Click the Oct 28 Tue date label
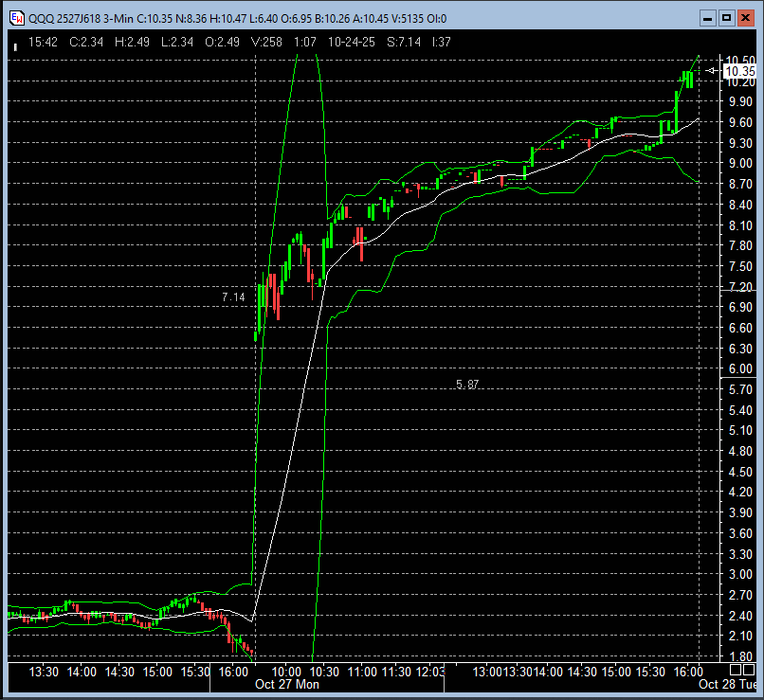Screen dimensions: 764x700 point(730,684)
